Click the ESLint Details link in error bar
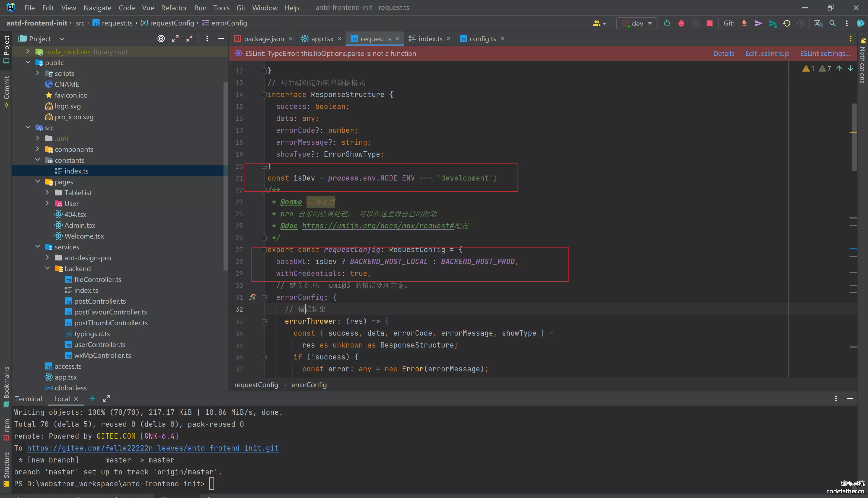This screenshot has height=498, width=868. 723,53
